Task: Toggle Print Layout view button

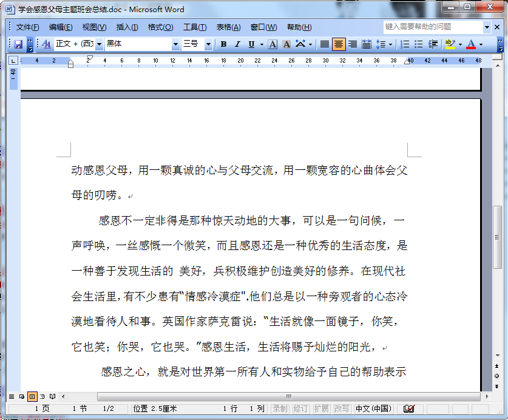Action: pos(32,396)
